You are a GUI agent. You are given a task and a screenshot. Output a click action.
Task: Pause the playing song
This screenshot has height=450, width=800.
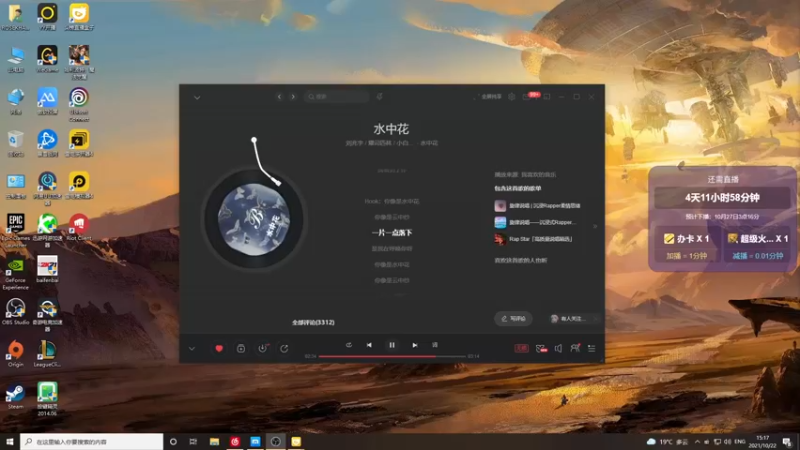click(x=392, y=345)
